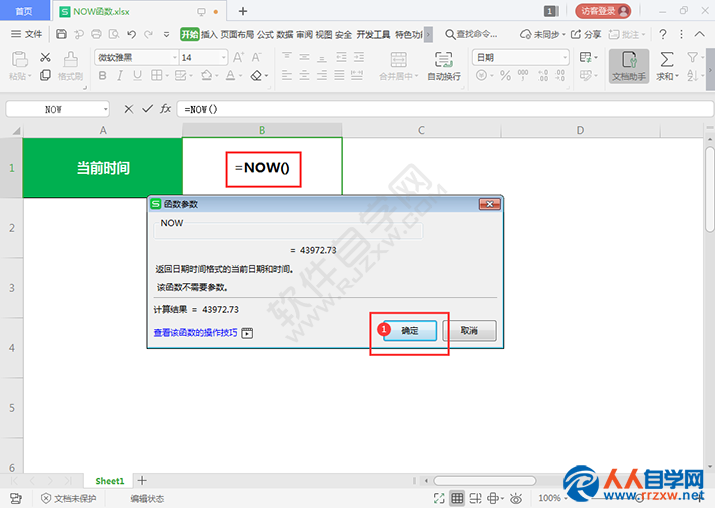Open the number format dropdown
Image resolution: width=715 pixels, height=508 pixels.
[565, 57]
